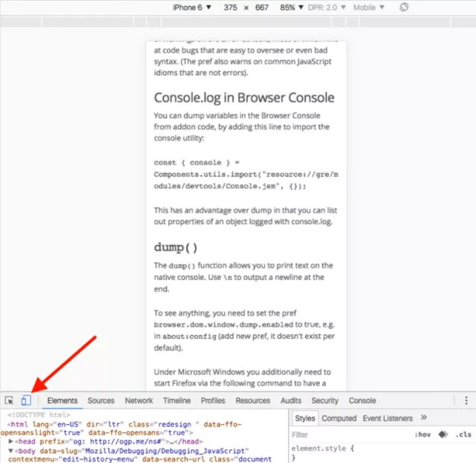The image size is (476, 463).
Task: Open the DevTools three-dot menu
Action: pos(466,400)
